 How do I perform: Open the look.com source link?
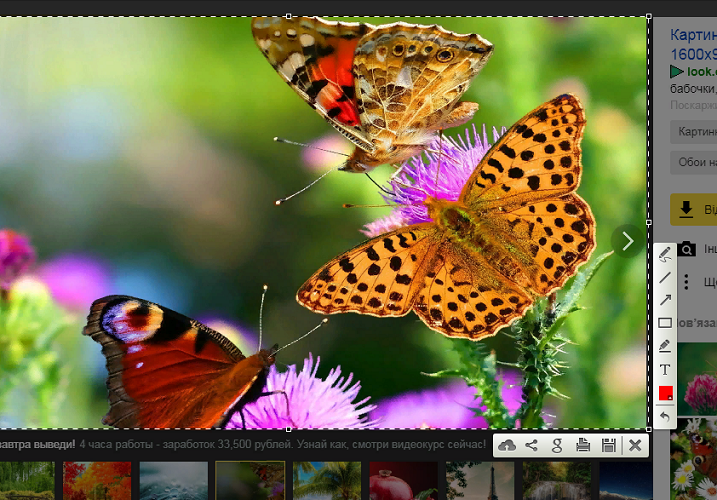tap(700, 71)
